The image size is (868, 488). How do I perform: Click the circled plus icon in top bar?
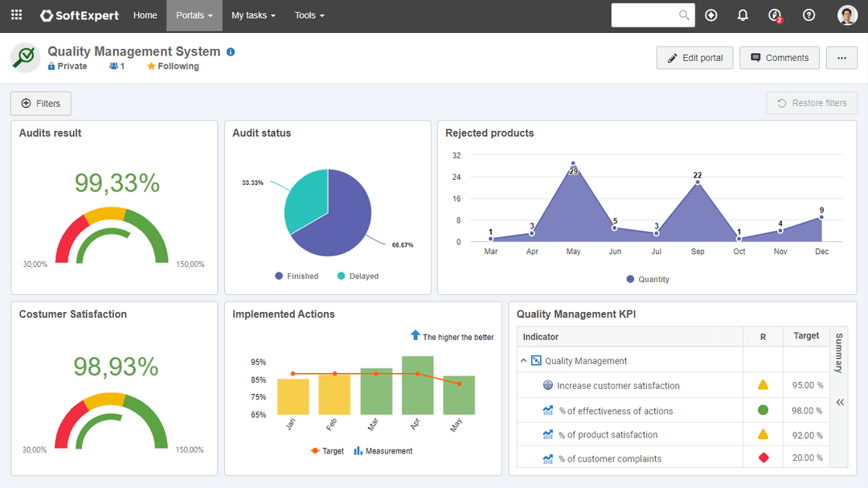[710, 15]
